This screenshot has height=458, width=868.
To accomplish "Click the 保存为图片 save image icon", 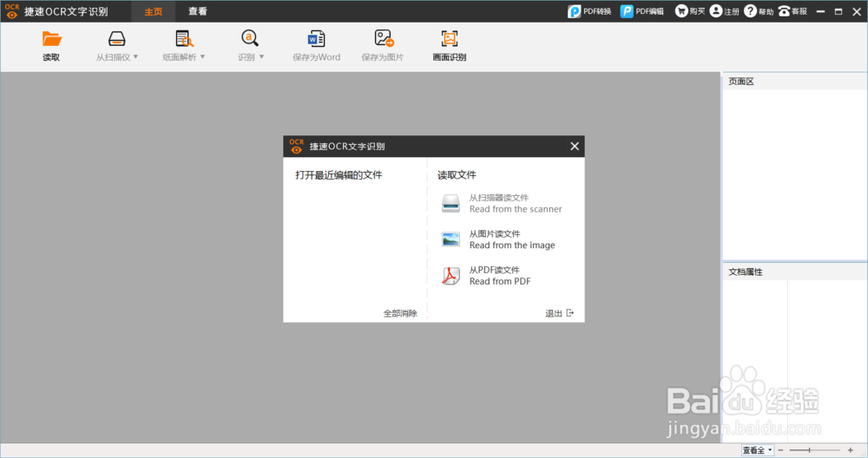I will 384,38.
